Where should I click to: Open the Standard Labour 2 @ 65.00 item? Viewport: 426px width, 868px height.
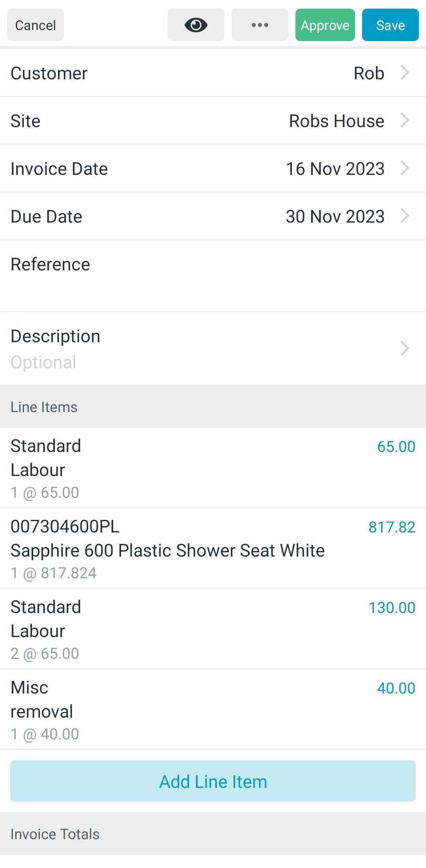pyautogui.click(x=213, y=629)
